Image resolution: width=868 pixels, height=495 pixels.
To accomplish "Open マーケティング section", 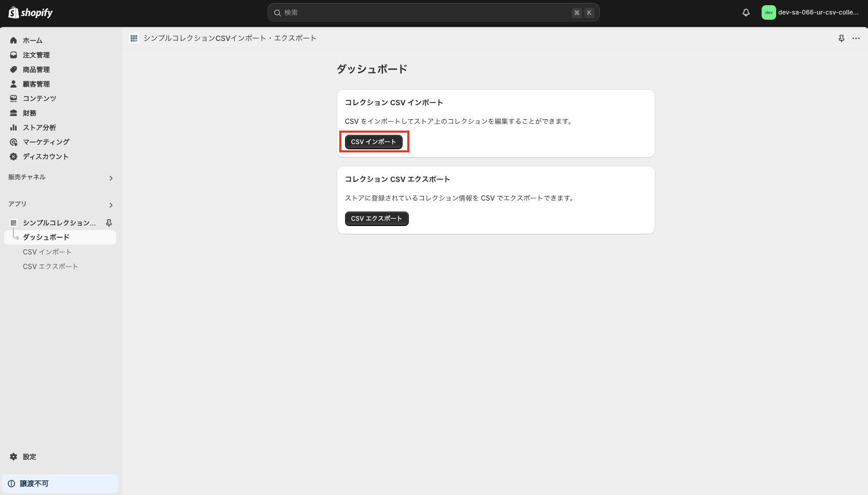I will 45,142.
